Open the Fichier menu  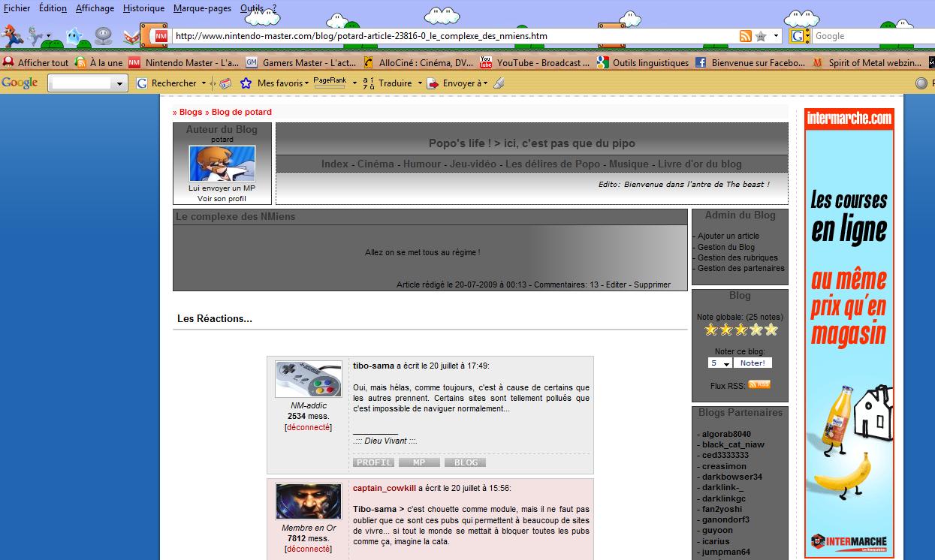tap(17, 8)
